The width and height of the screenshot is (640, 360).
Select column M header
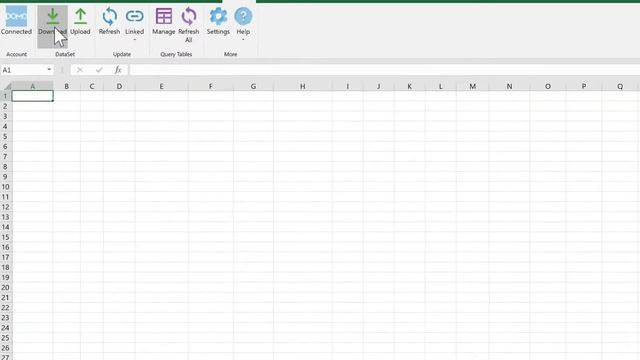tap(472, 86)
